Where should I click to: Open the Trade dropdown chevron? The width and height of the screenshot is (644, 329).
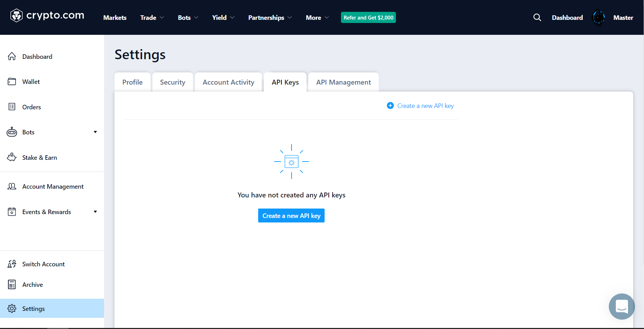[x=162, y=17]
